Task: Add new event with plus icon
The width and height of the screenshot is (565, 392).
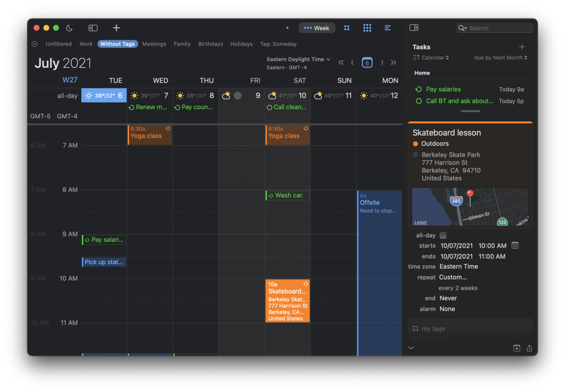Action: pos(116,28)
